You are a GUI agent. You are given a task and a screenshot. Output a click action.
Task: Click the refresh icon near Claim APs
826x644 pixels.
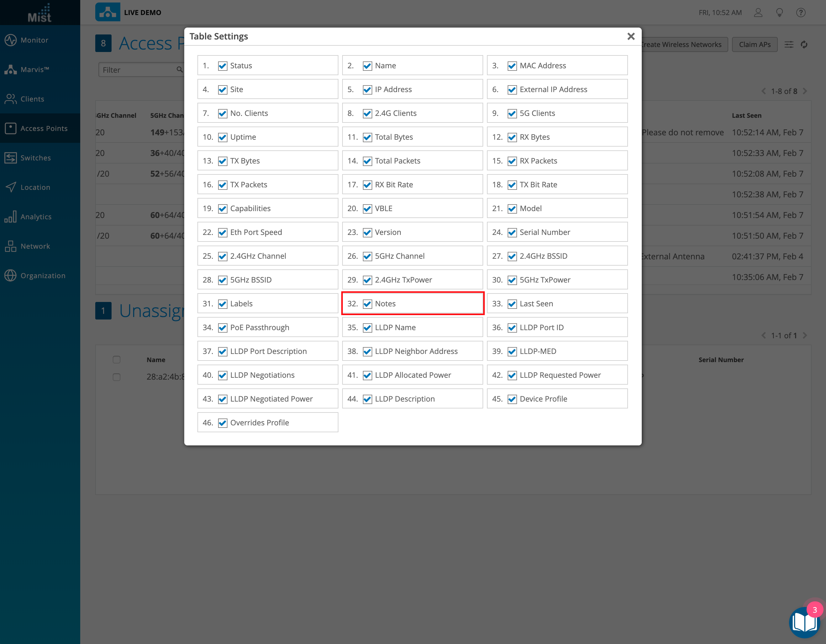804,44
